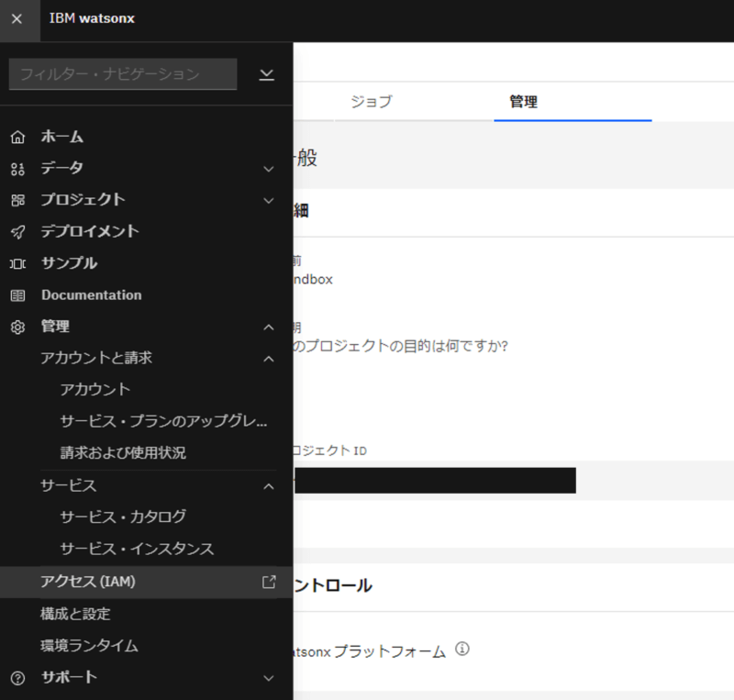Click the external link icon on アクセス (IAM)
This screenshot has height=700, width=734.
[x=269, y=582]
